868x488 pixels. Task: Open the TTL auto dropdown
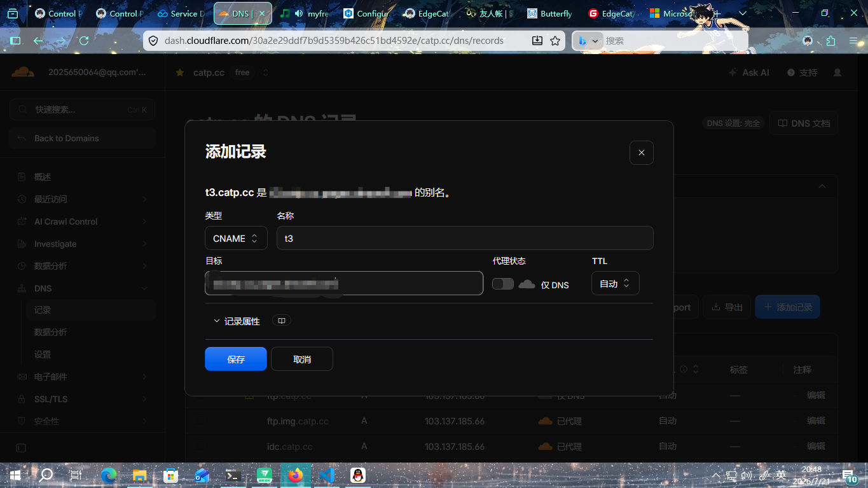(x=615, y=283)
